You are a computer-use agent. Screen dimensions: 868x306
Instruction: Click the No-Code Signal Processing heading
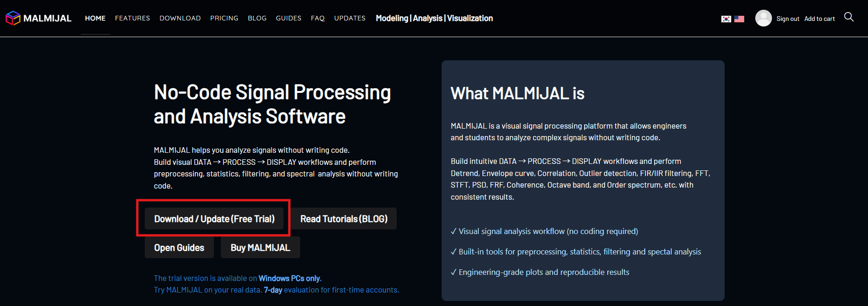[x=272, y=104]
